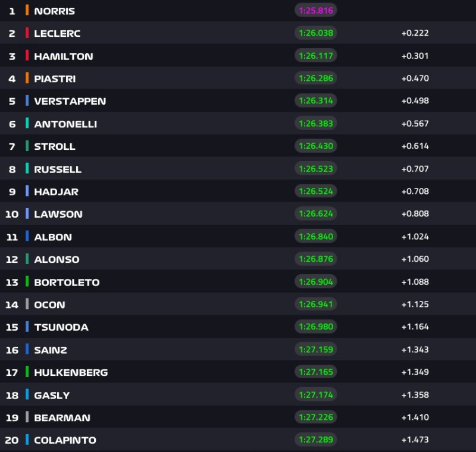This screenshot has width=476, height=452.
Task: Click driver name TSUNODA
Action: point(61,327)
